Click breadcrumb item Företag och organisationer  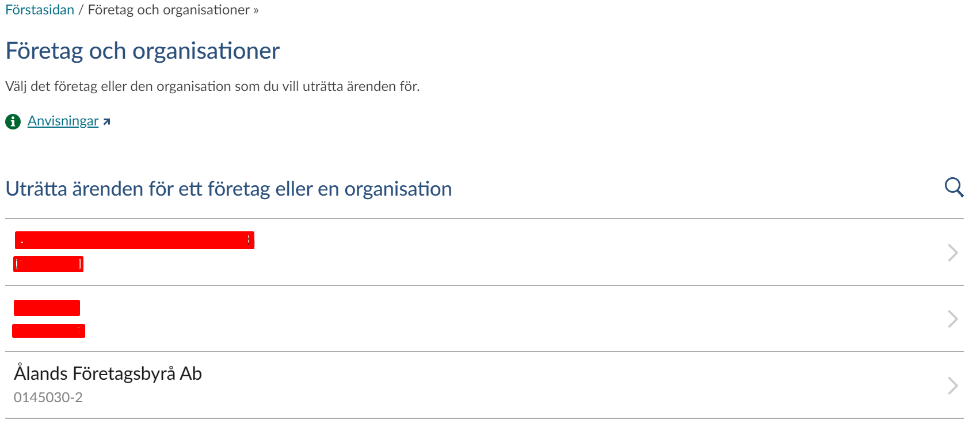169,10
